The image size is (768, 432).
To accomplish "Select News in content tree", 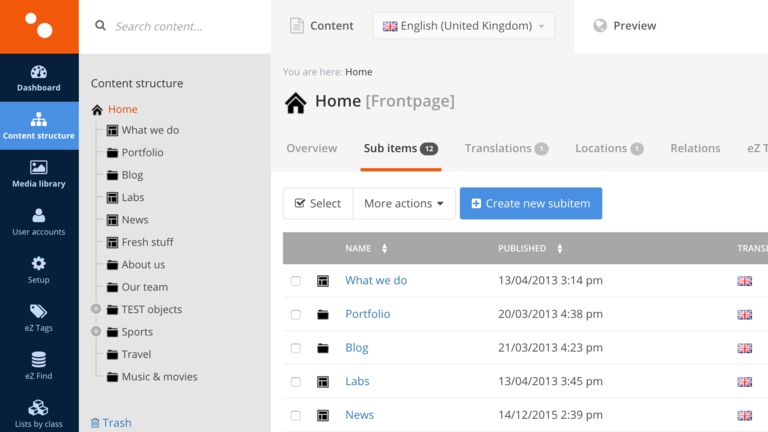I will pos(135,219).
